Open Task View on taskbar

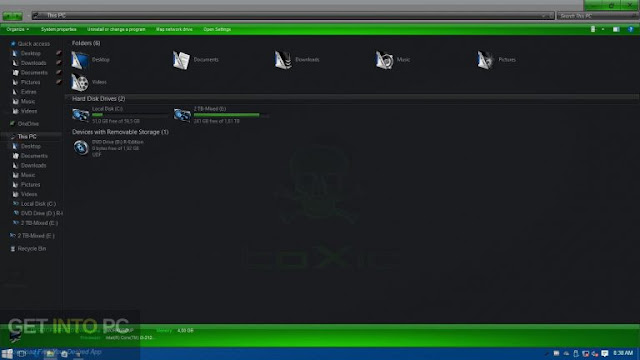(22, 354)
